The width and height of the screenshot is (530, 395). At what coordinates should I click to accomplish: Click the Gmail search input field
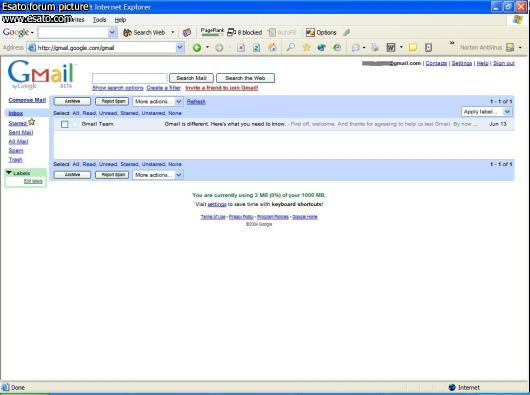pyautogui.click(x=130, y=78)
